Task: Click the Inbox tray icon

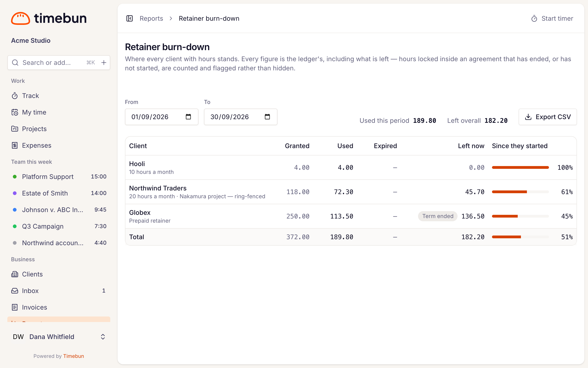Action: pyautogui.click(x=14, y=290)
